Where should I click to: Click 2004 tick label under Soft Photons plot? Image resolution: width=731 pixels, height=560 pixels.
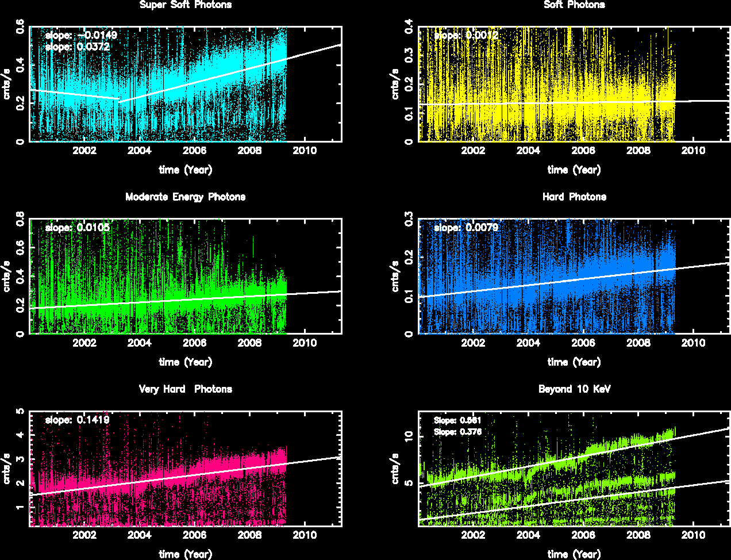click(x=528, y=151)
